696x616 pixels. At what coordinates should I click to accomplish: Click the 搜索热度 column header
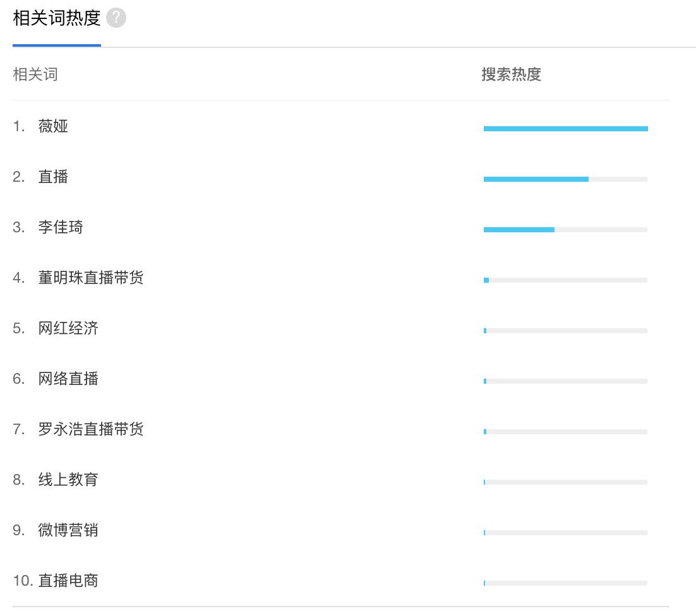pyautogui.click(x=511, y=74)
